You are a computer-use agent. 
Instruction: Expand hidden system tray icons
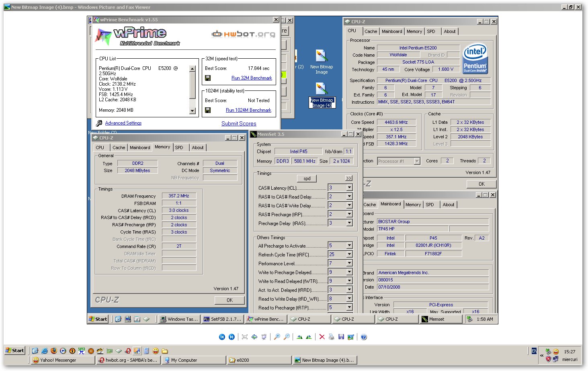click(x=541, y=355)
